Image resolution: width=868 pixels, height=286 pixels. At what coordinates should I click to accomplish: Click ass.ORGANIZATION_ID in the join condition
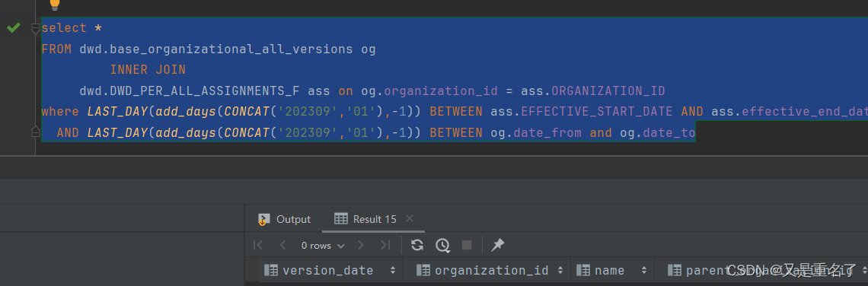(x=593, y=91)
